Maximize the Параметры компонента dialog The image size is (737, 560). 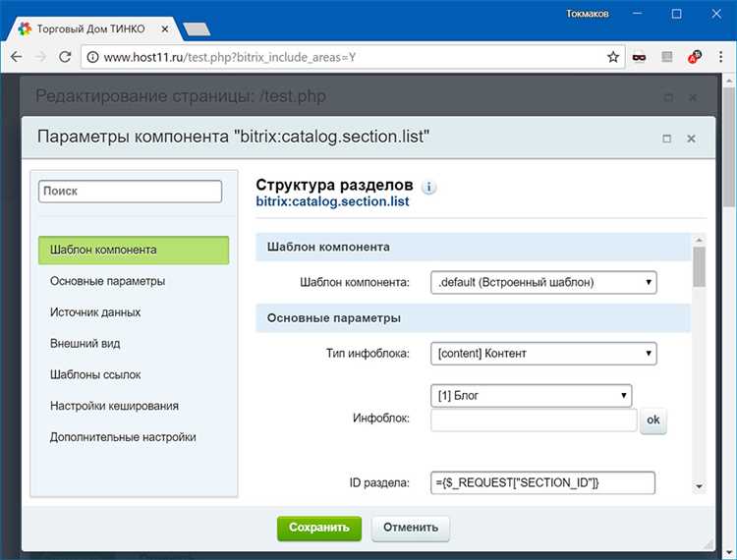pos(666,139)
